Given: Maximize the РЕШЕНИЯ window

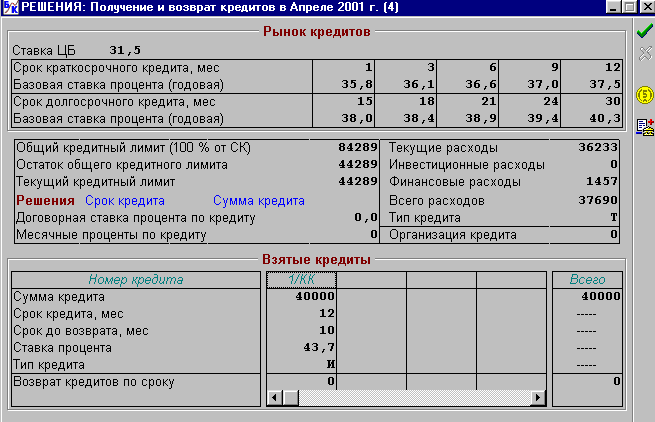Looking at the screenshot, I should tap(629, 7).
